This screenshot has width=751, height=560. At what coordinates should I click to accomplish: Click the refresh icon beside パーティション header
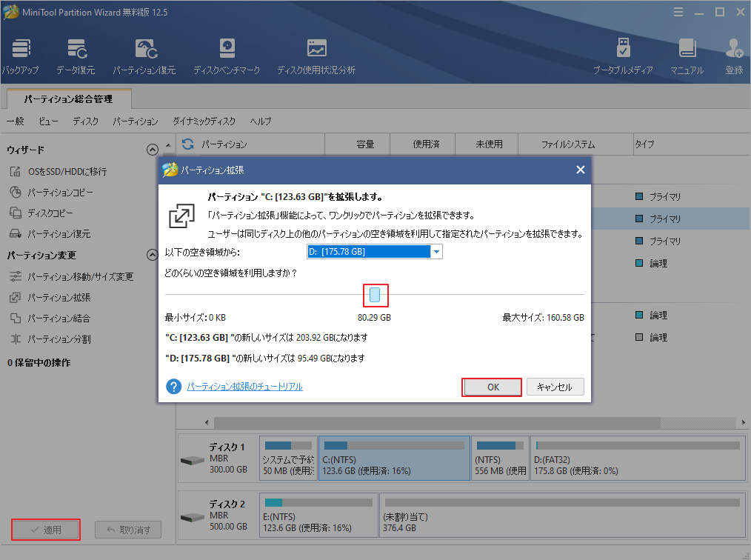click(188, 144)
